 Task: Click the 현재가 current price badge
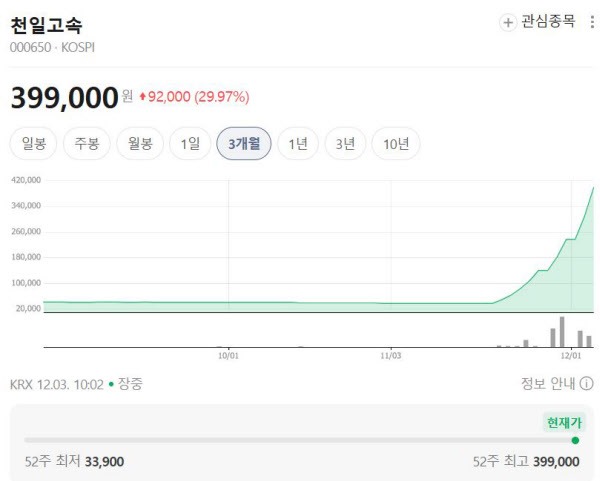[x=564, y=422]
